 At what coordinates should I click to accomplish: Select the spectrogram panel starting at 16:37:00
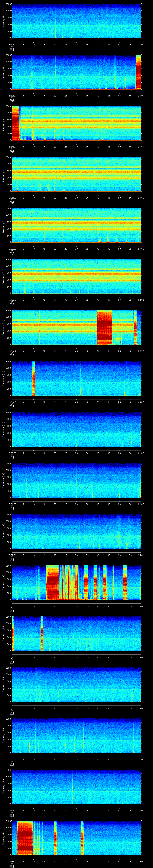[76, 787]
